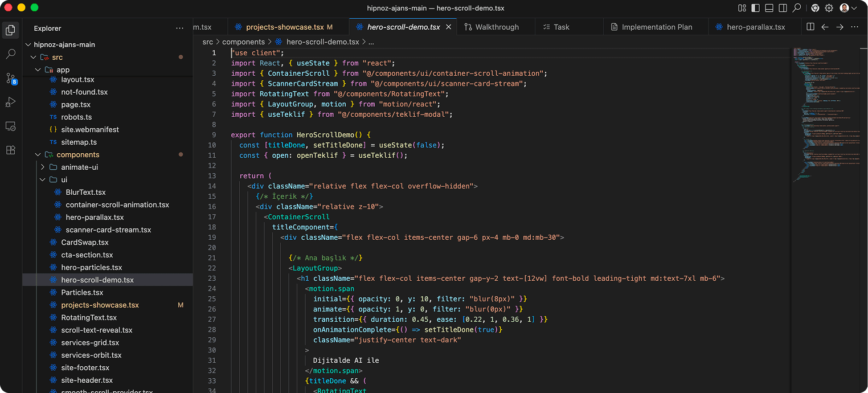
Task: Open the account profile dropdown
Action: 848,8
